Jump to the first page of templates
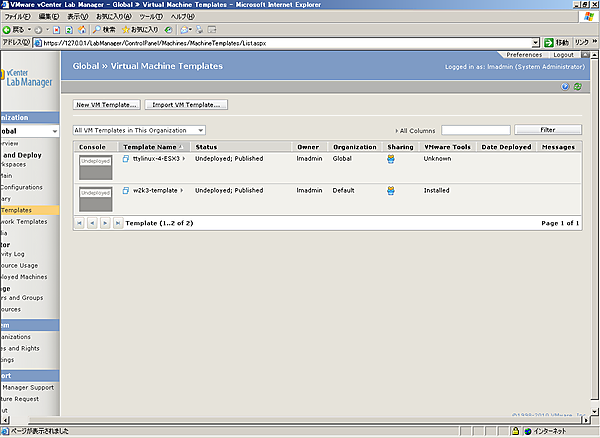The image size is (600, 438). pos(81,223)
